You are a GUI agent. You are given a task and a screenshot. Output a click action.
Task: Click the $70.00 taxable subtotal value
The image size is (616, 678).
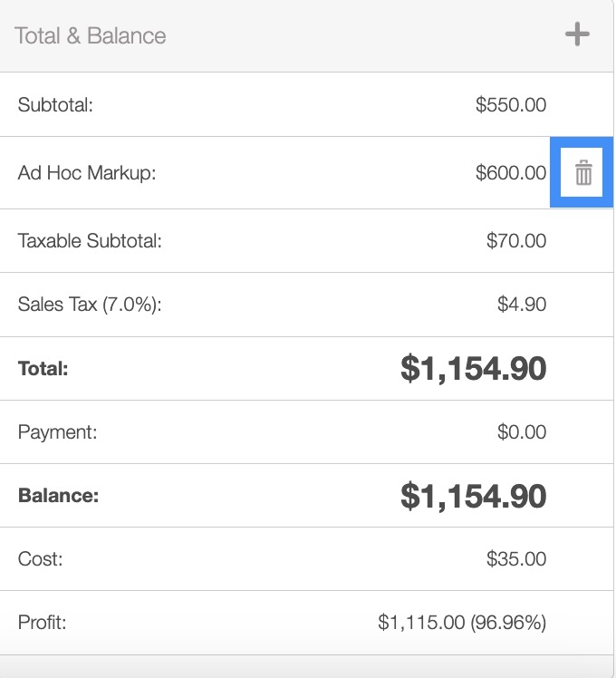pos(516,241)
